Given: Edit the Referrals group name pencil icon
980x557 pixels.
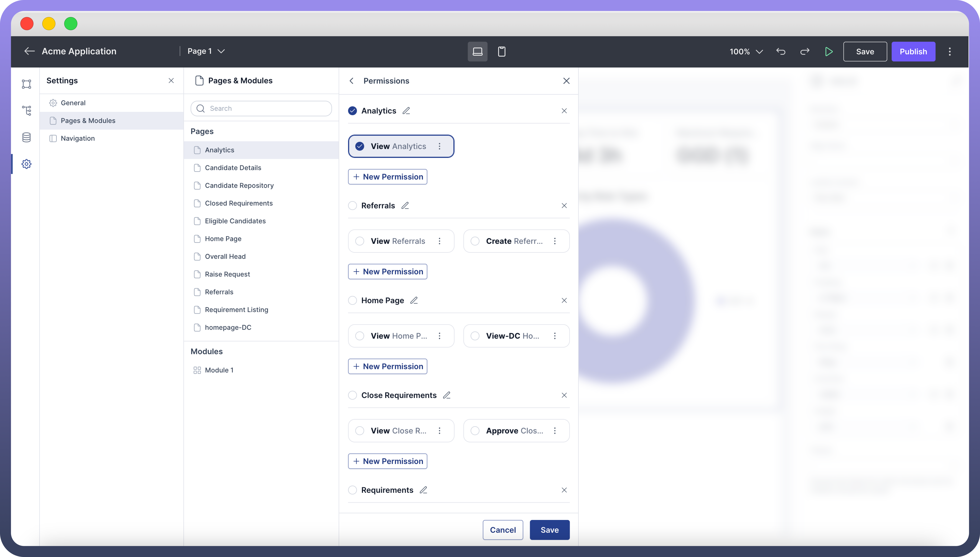Looking at the screenshot, I should [x=405, y=205].
